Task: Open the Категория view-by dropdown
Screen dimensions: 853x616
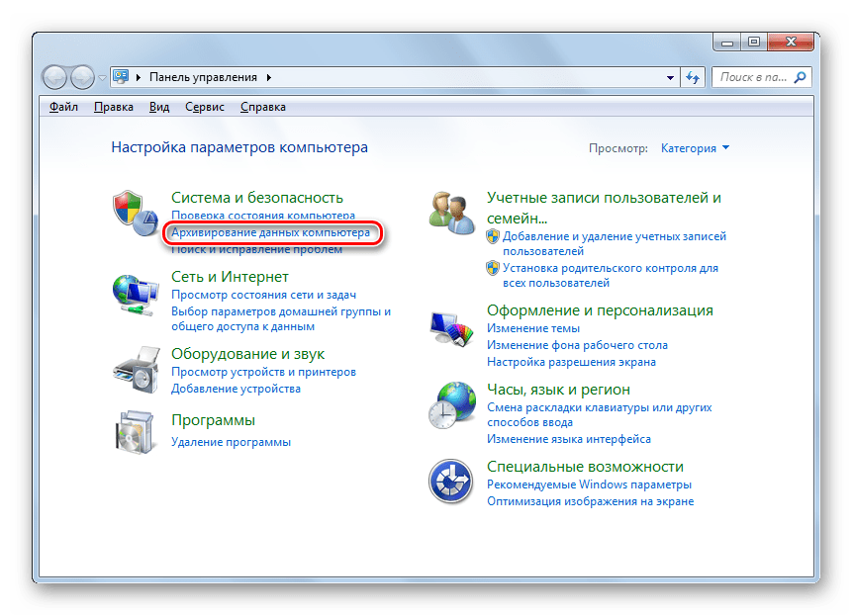Action: [x=695, y=148]
